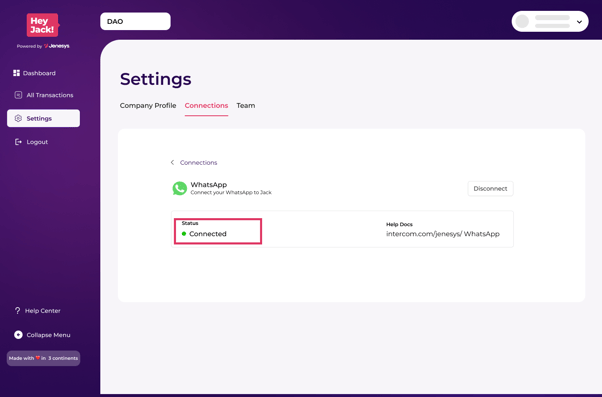Click the Help Center question mark icon
The image size is (602, 397).
pyautogui.click(x=17, y=311)
